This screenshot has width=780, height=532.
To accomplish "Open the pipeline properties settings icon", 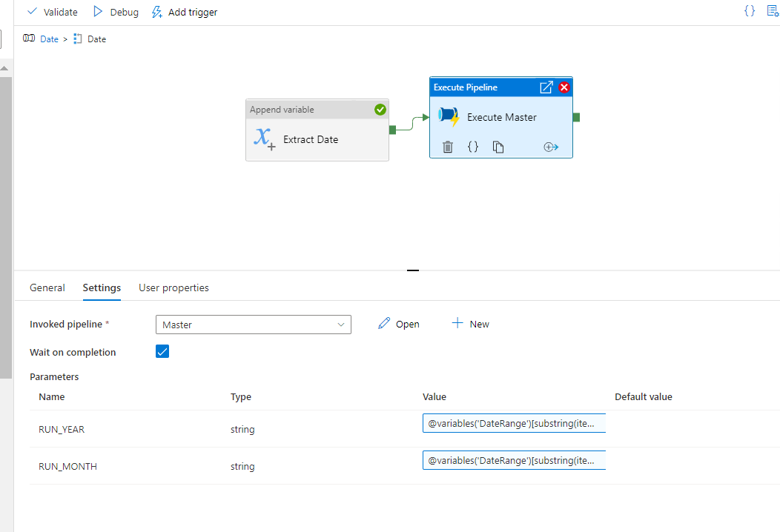I will click(x=773, y=10).
